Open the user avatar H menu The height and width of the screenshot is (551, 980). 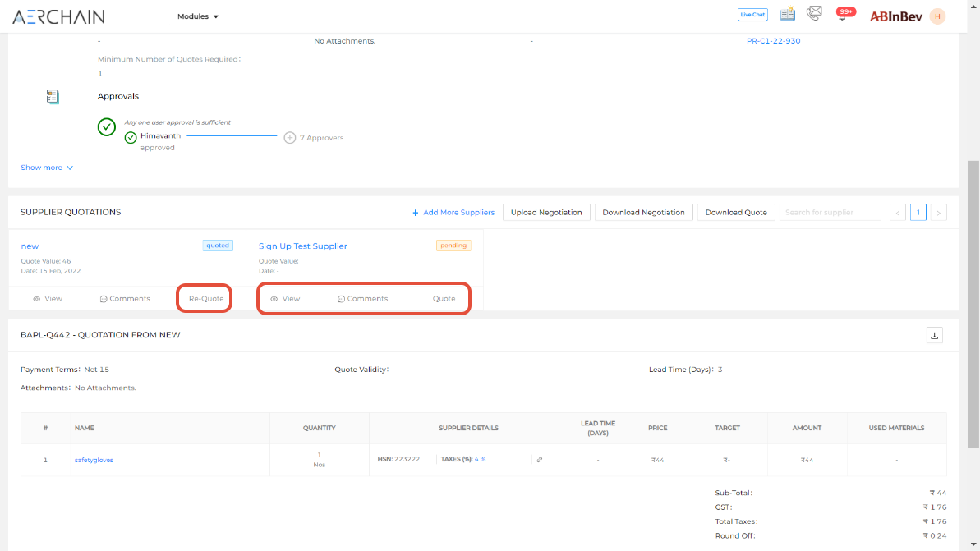click(x=937, y=16)
